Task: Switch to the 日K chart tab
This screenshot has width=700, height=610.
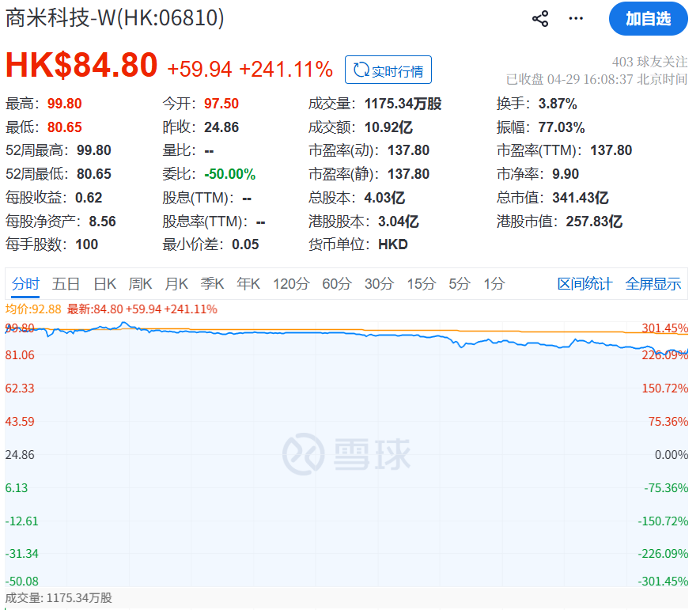Action: 104,284
